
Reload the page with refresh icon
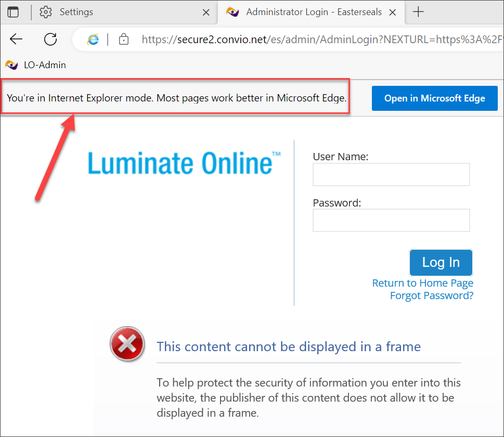(50, 39)
